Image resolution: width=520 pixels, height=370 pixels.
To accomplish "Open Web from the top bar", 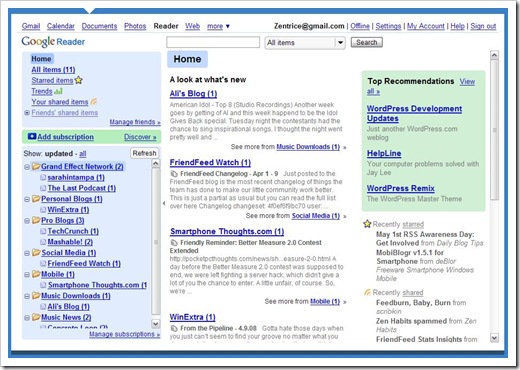I will [192, 26].
